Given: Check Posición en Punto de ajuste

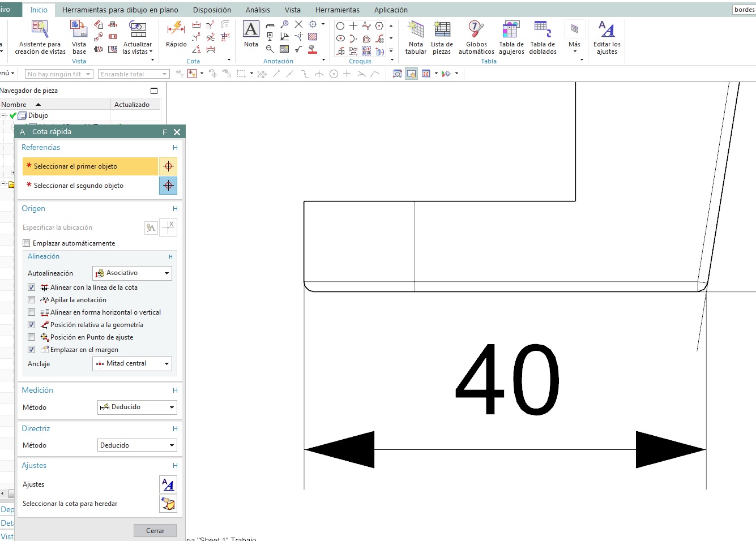Looking at the screenshot, I should point(32,337).
